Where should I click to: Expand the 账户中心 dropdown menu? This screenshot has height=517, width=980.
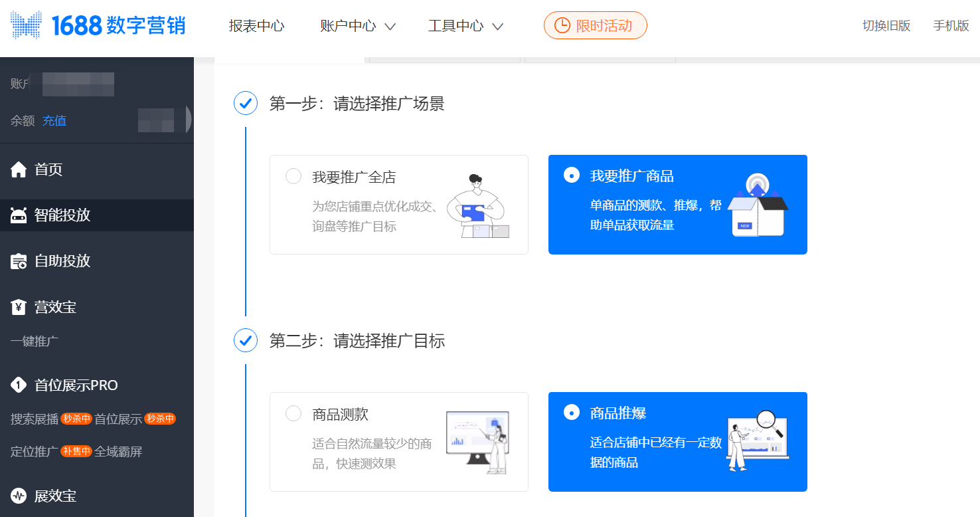click(357, 26)
